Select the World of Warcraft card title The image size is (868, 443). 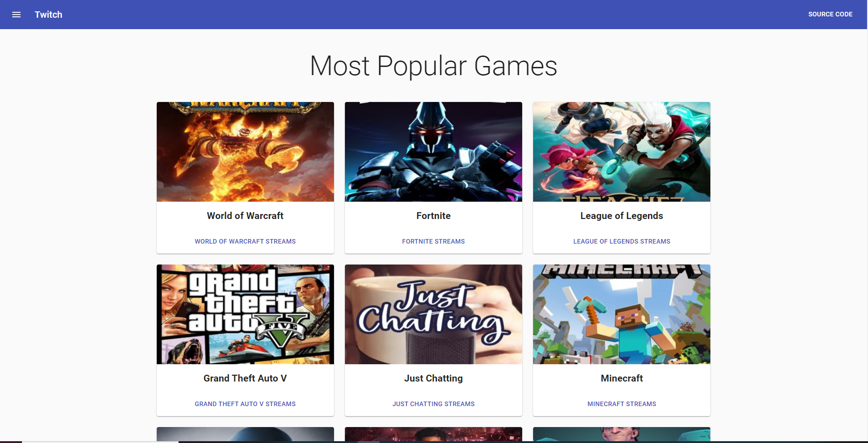pyautogui.click(x=245, y=216)
